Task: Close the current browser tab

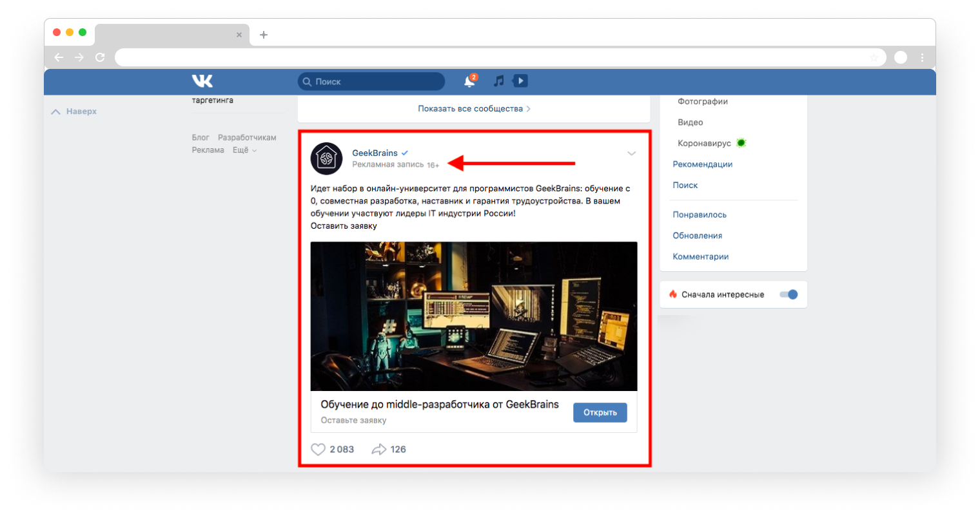Action: (x=239, y=35)
